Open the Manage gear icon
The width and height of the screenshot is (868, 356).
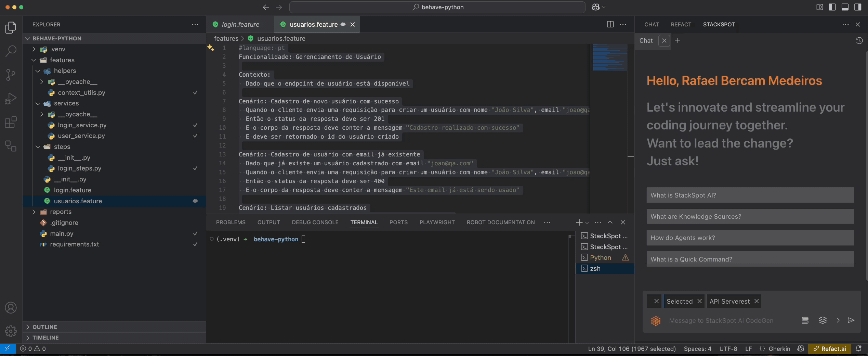coord(11,331)
